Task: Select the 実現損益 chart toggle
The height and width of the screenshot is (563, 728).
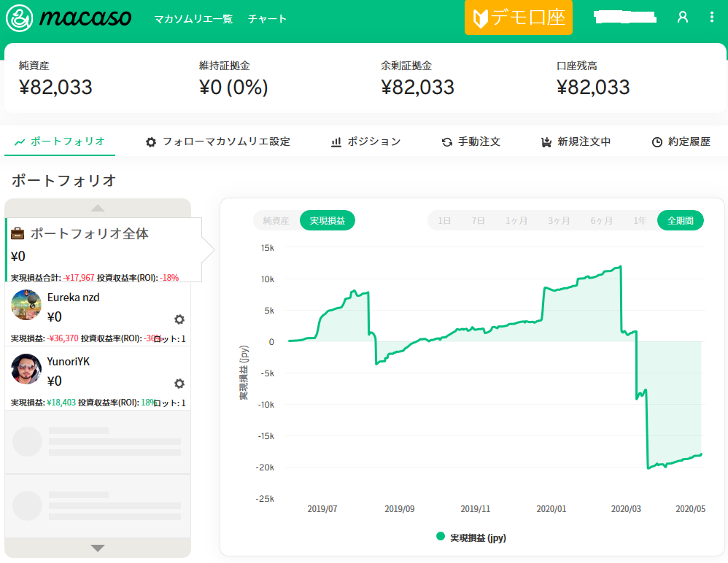Action: click(327, 220)
